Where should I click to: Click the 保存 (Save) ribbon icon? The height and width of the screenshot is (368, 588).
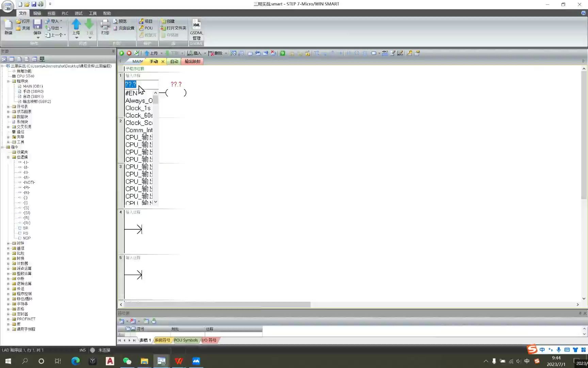pos(37,27)
